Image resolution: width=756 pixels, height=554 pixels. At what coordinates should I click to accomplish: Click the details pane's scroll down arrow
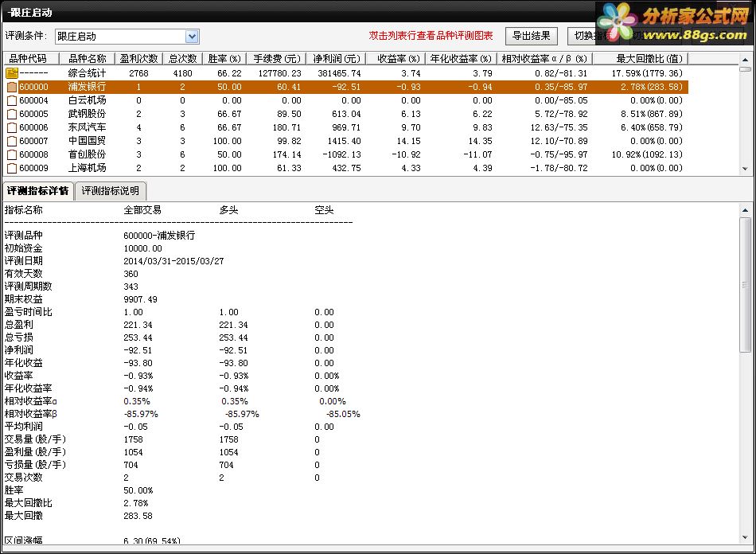coord(745,537)
